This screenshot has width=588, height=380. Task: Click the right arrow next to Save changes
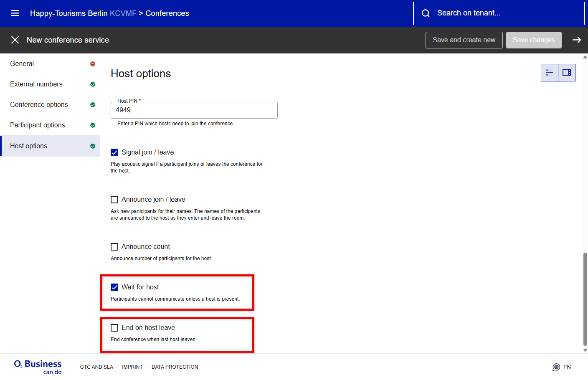pyautogui.click(x=576, y=40)
